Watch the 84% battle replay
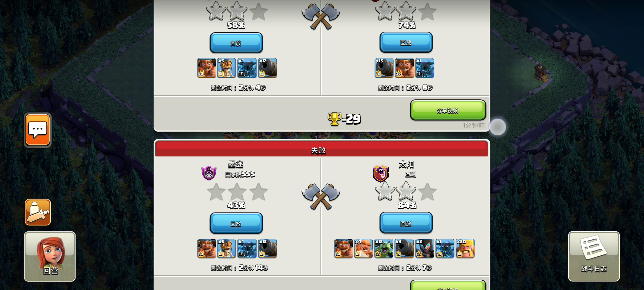The height and width of the screenshot is (290, 644). point(406,223)
